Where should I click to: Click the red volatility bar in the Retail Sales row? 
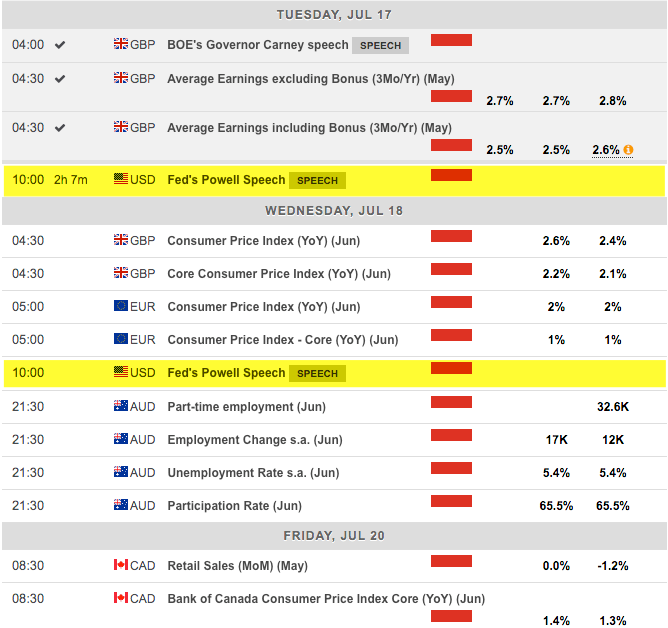[451, 561]
